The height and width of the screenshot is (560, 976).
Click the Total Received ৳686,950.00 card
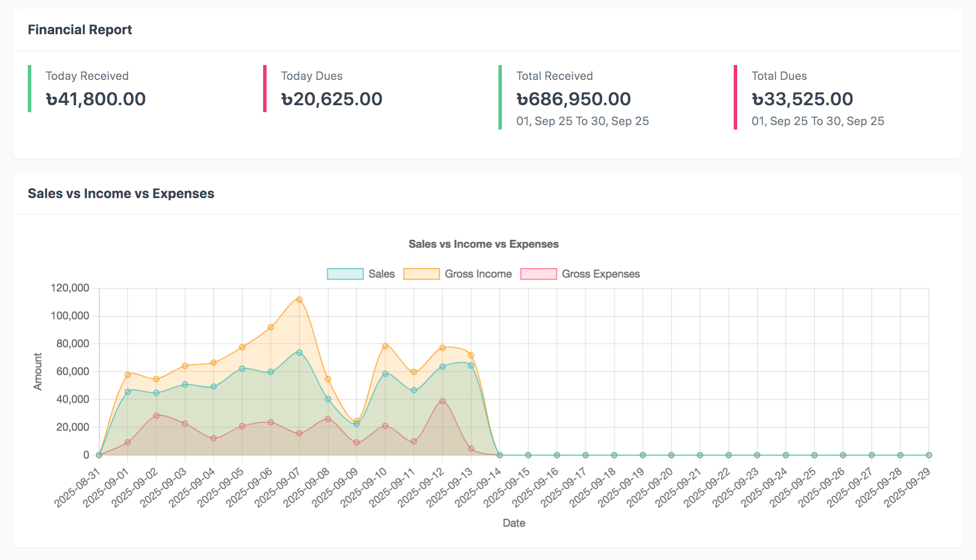point(573,99)
